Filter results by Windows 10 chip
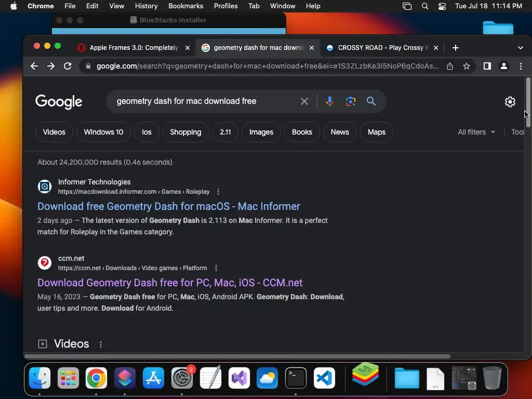 point(103,132)
